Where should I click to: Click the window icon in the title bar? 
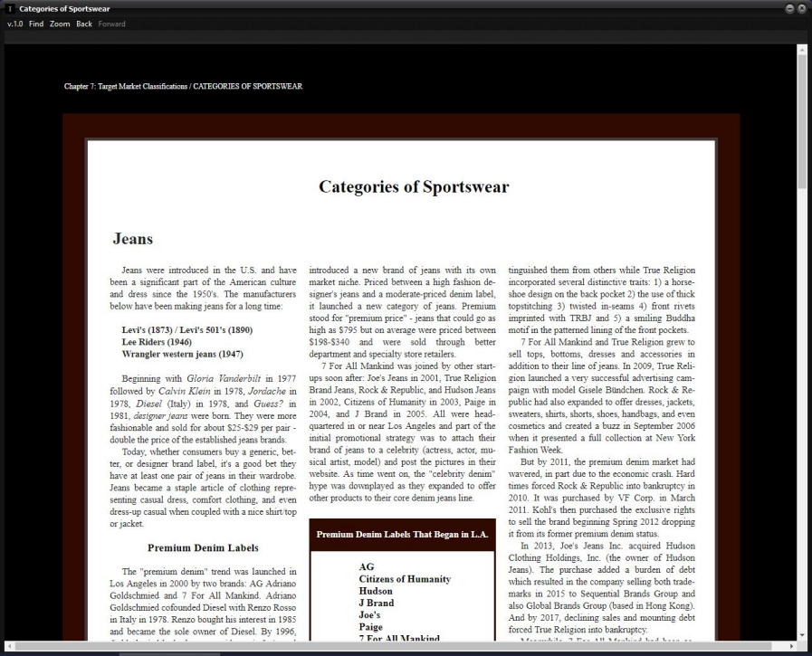tap(10, 9)
